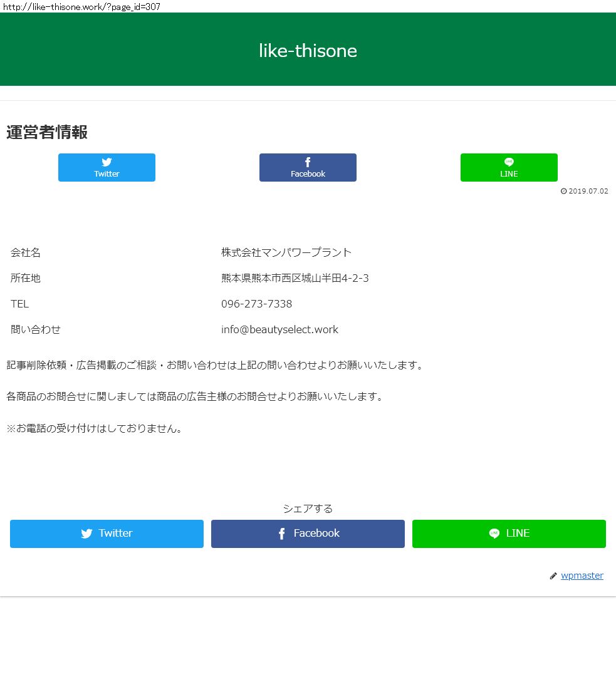Go to the like-thisone site title

click(308, 51)
